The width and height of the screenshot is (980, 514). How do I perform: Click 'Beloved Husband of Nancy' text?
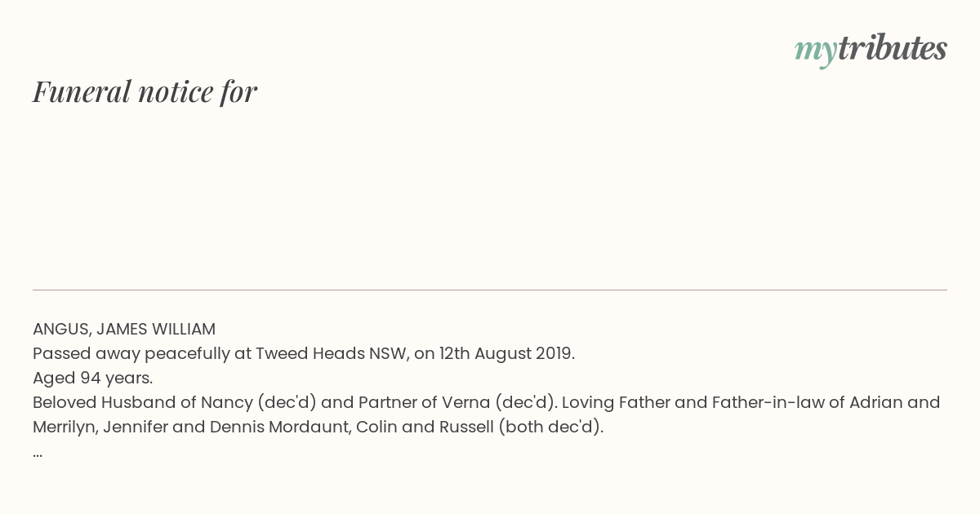click(141, 403)
